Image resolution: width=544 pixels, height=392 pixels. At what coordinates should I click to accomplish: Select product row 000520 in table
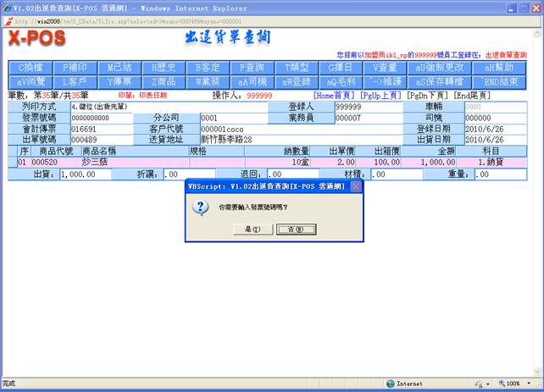click(44, 161)
